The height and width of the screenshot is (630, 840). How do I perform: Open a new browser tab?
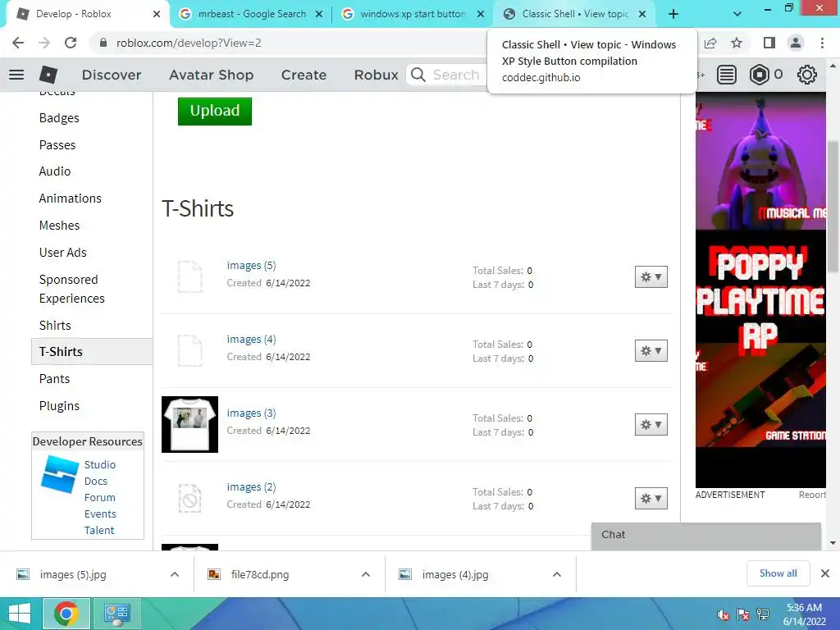tap(673, 15)
